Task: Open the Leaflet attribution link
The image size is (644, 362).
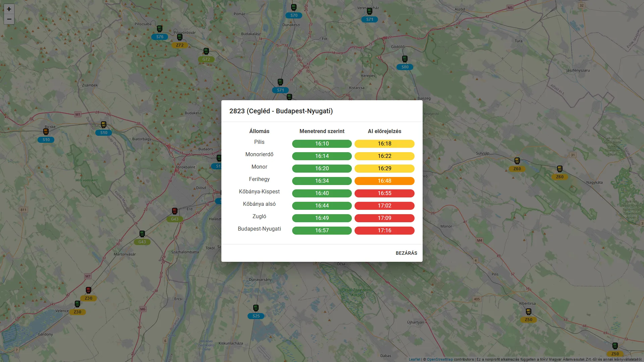Action: click(x=415, y=359)
